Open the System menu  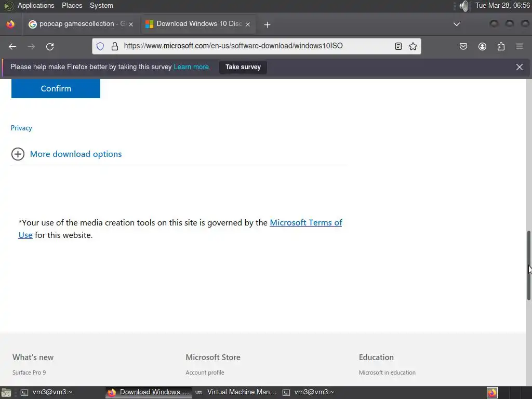pyautogui.click(x=101, y=6)
